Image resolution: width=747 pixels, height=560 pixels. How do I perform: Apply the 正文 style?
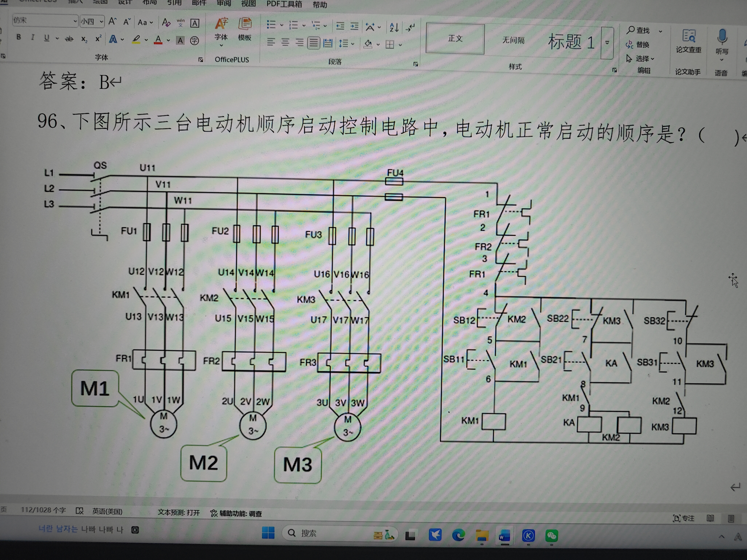(x=455, y=39)
